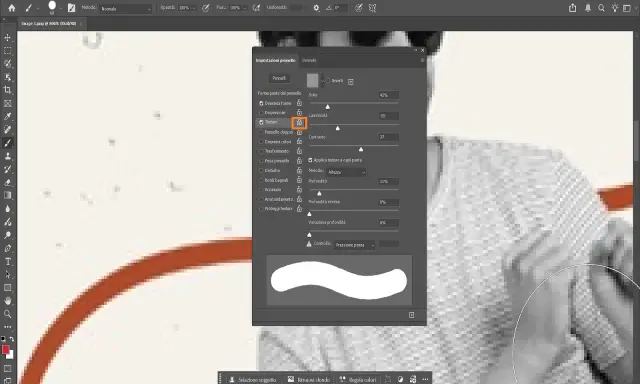
Task: Open the Edit Toolbar three-dots menu
Action: pos(7,327)
